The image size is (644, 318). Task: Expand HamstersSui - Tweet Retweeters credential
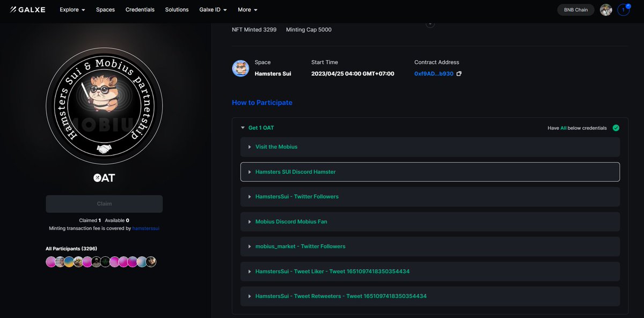430,297
